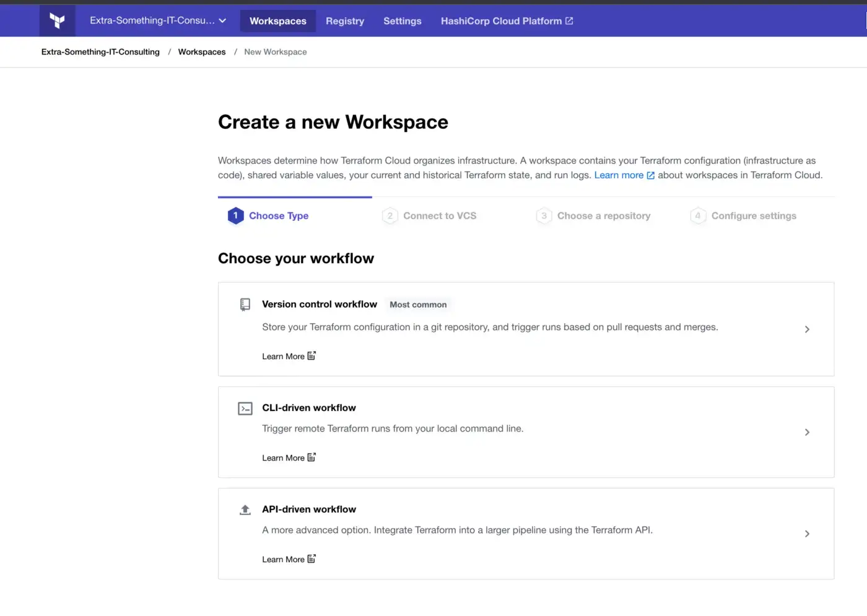
Task: Click the Trigger remote Terraform runs description
Action: click(393, 428)
